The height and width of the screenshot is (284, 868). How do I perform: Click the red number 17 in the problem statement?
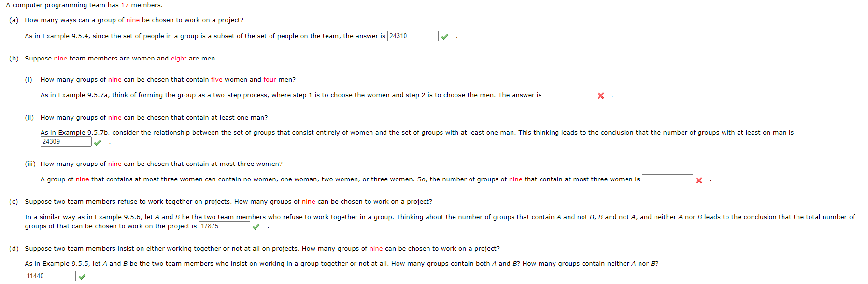click(x=125, y=5)
